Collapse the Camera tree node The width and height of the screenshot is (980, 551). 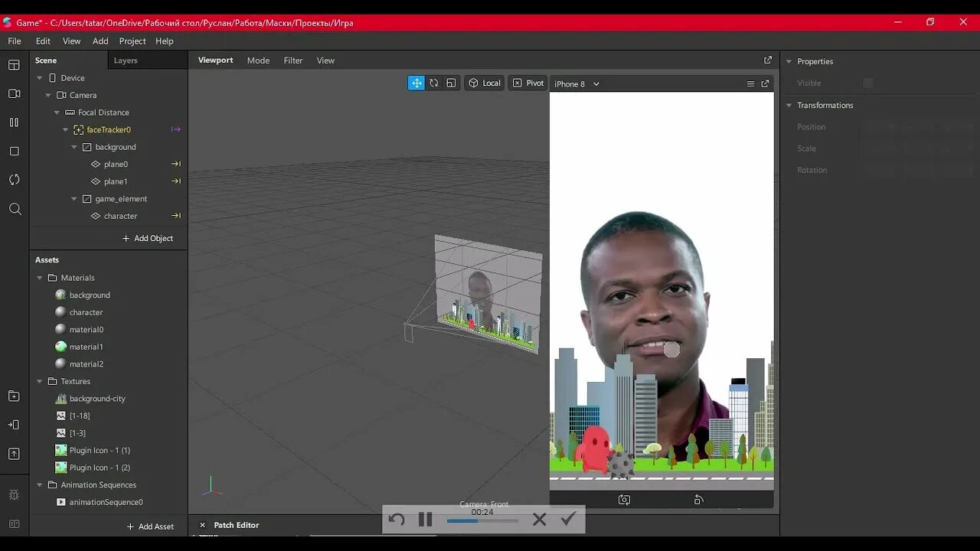click(48, 96)
